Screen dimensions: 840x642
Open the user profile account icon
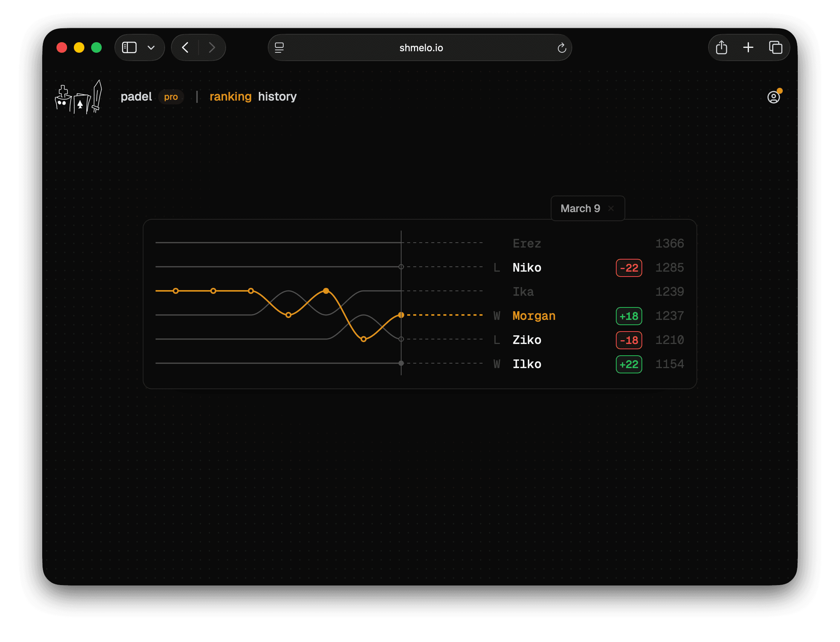[774, 97]
